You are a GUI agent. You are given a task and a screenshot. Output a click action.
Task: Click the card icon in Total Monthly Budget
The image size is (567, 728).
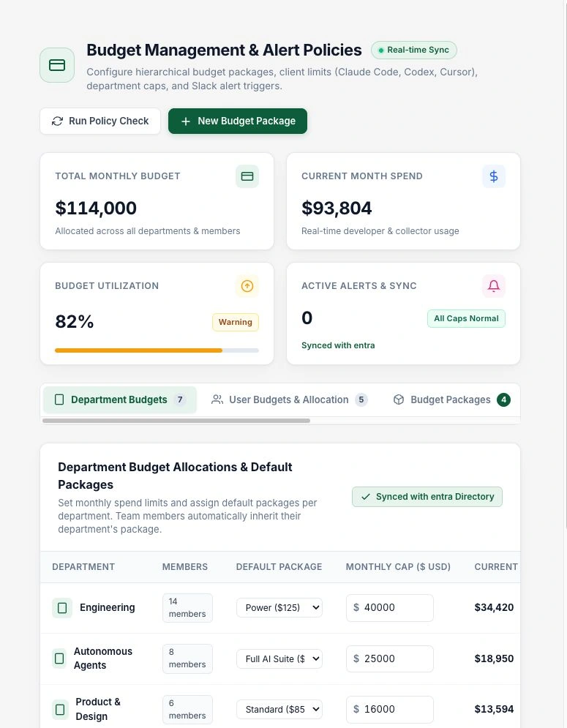coord(247,176)
